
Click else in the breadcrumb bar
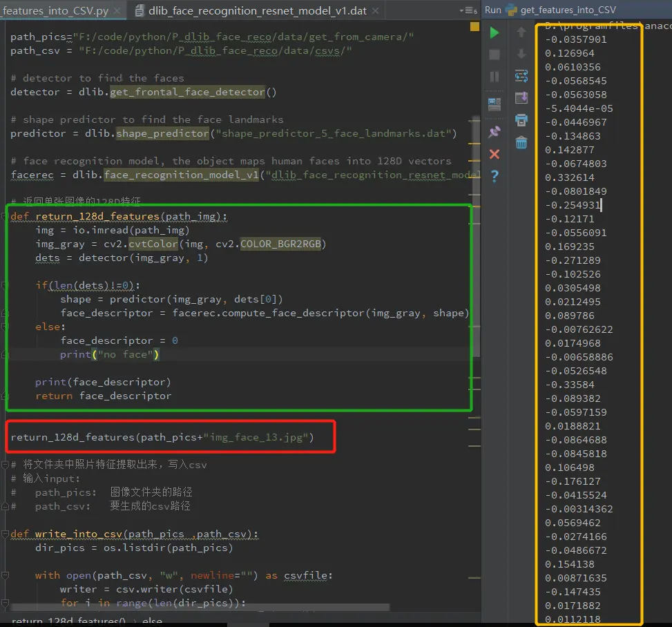click(152, 621)
